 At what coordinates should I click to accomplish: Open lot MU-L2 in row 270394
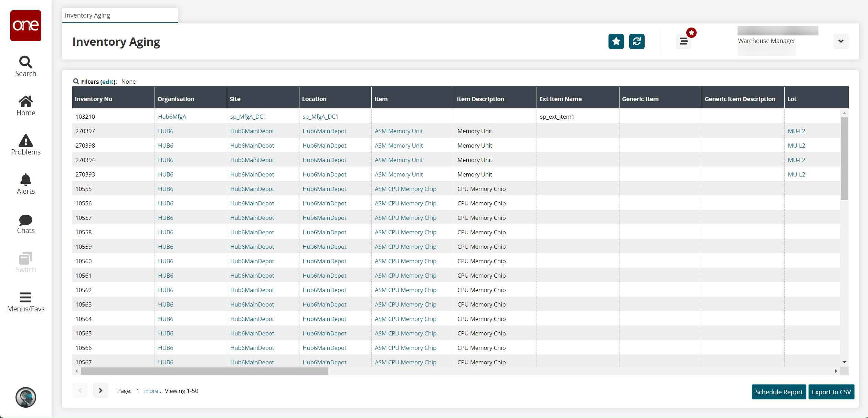coord(796,160)
